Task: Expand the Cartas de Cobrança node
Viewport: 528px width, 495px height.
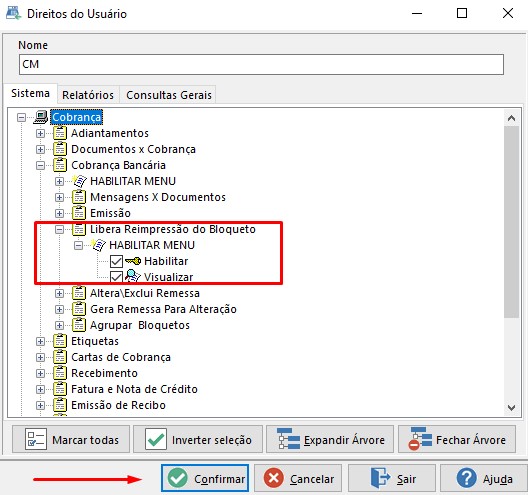Action: coord(40,357)
